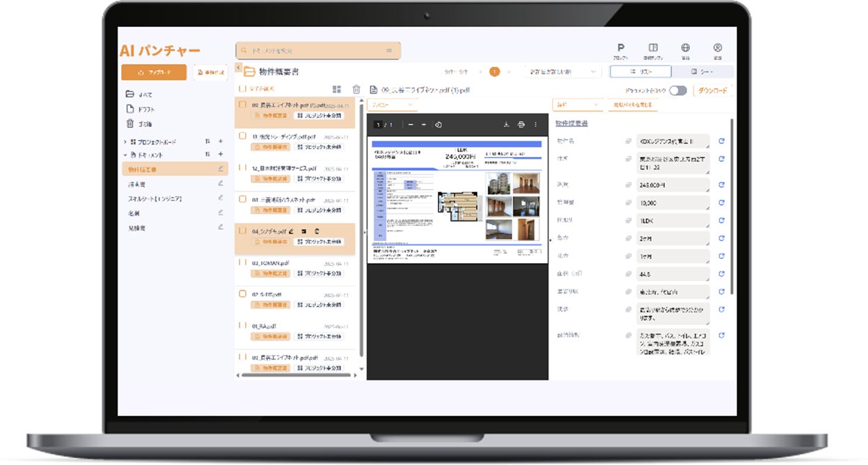
Task: Rotate page in PDF viewer toolbar
Action: 438,125
